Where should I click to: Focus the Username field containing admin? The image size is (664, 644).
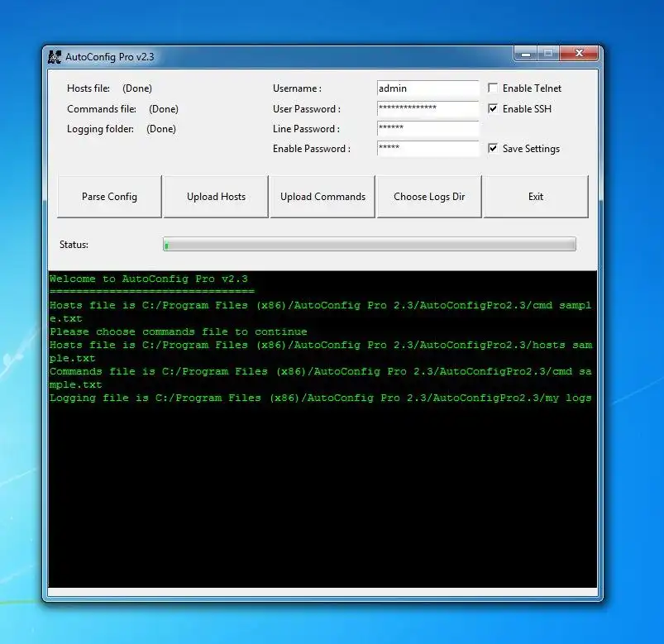428,88
